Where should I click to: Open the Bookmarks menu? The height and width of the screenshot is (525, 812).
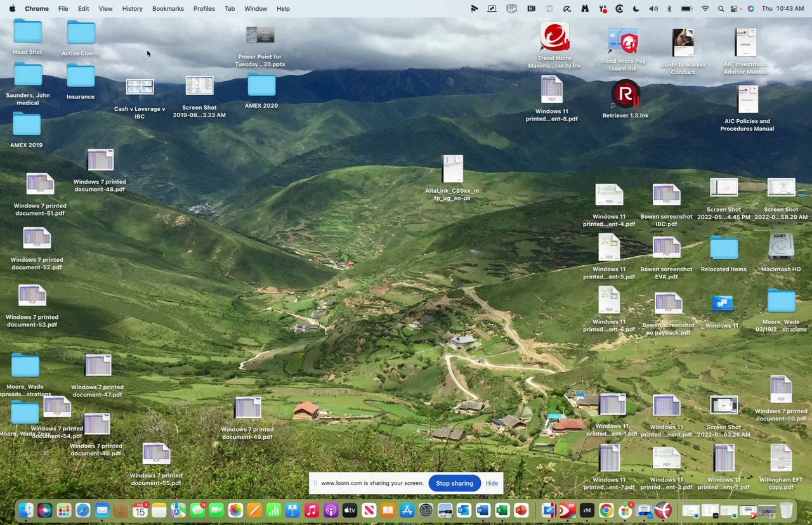point(168,8)
